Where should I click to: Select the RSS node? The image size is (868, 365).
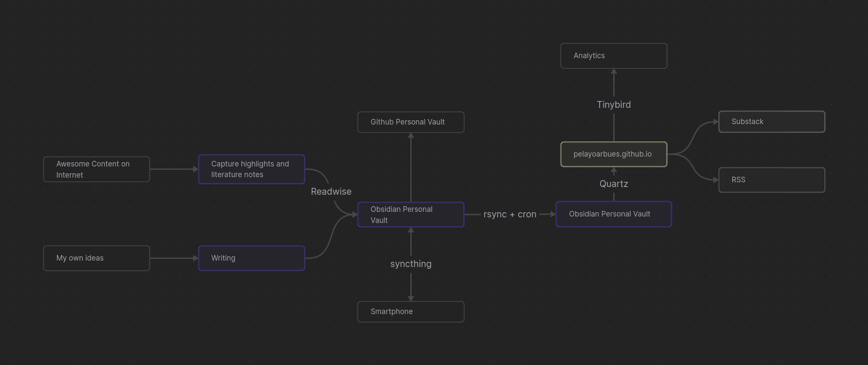[772, 180]
